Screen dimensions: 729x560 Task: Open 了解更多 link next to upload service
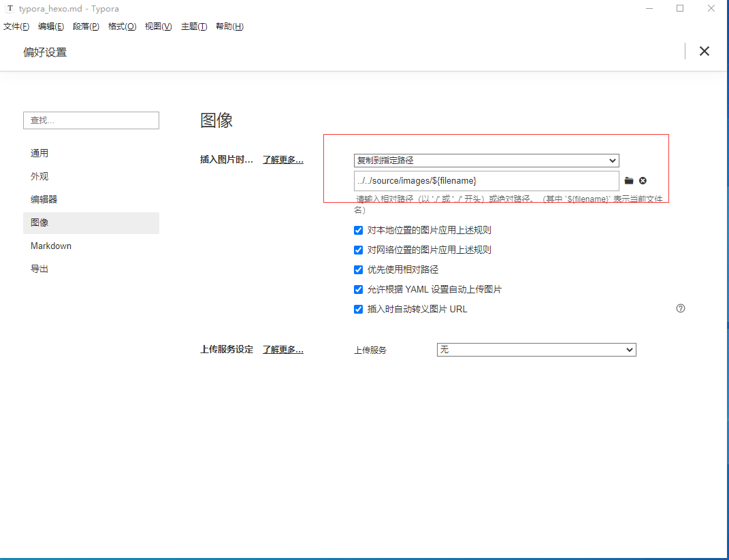pyautogui.click(x=283, y=350)
